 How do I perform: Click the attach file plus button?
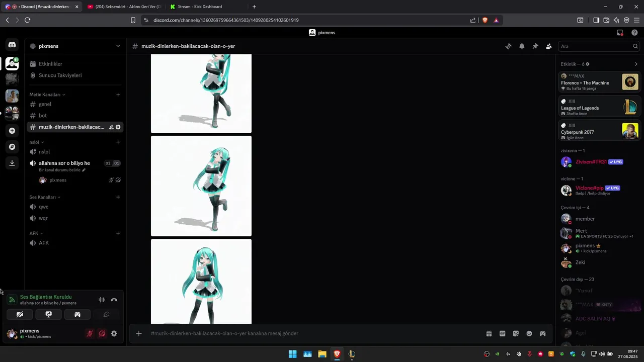click(x=139, y=333)
